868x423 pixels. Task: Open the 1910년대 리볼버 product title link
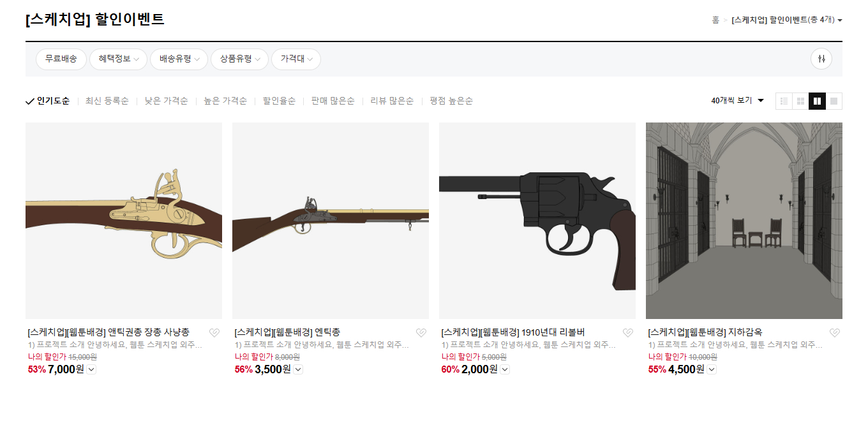point(513,332)
